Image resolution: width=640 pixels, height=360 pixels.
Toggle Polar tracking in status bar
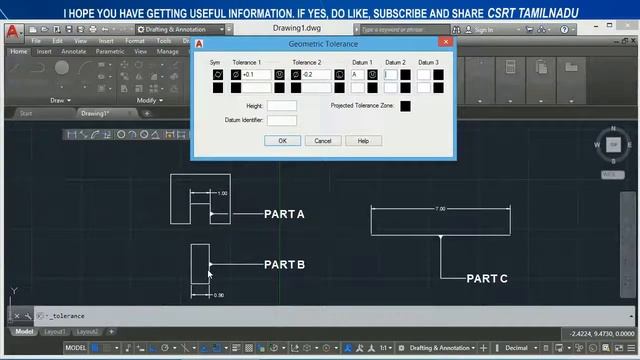pos(165,348)
